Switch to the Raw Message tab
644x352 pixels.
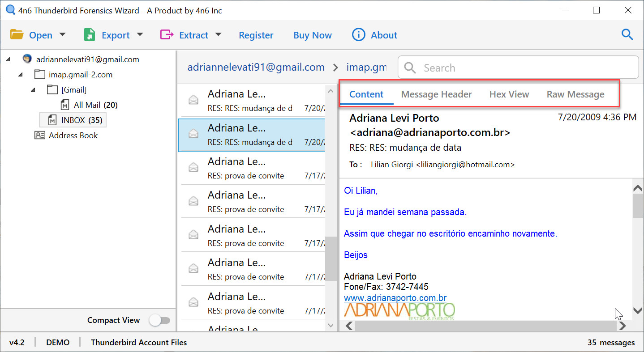(x=575, y=94)
